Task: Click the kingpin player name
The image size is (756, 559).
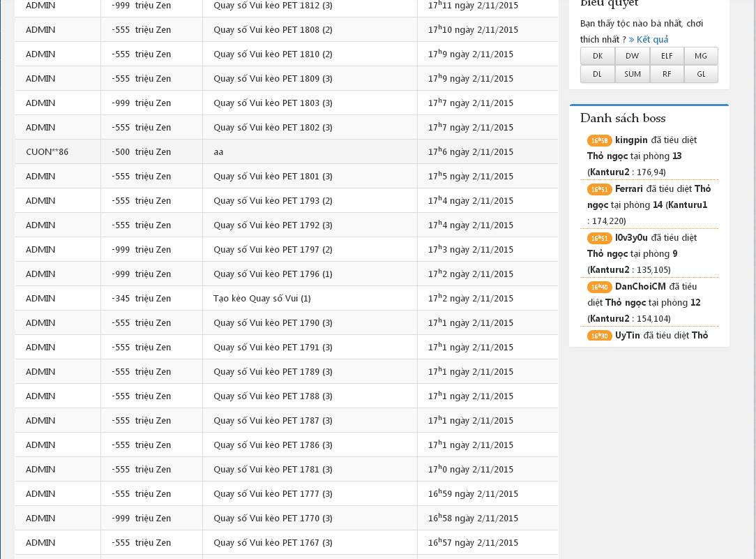Action: [631, 140]
